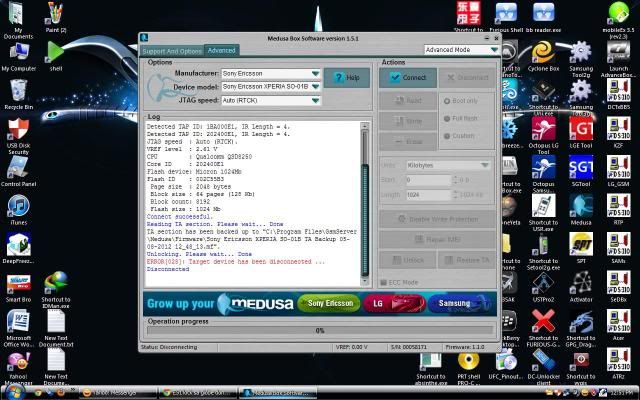The height and width of the screenshot is (400, 640).
Task: Click the My Computer desktop icon
Action: pyautogui.click(x=18, y=57)
